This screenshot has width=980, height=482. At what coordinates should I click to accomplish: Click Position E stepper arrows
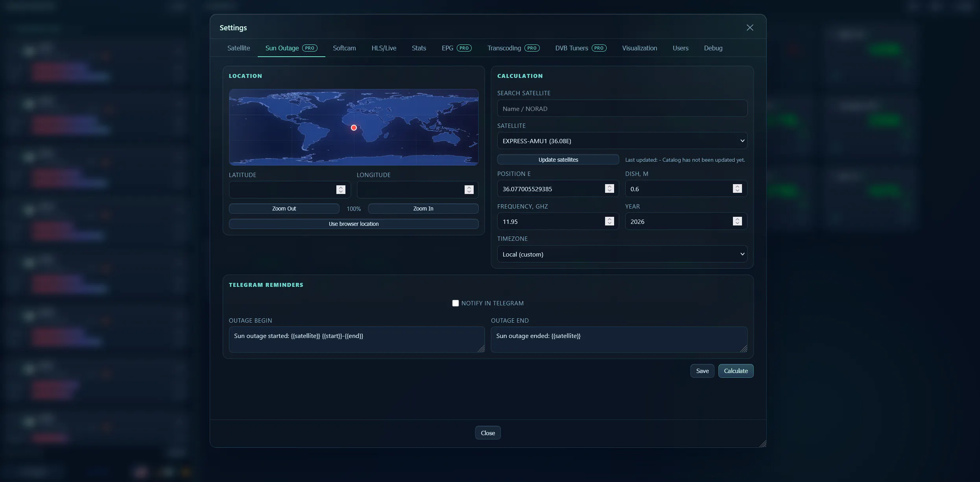tap(609, 188)
